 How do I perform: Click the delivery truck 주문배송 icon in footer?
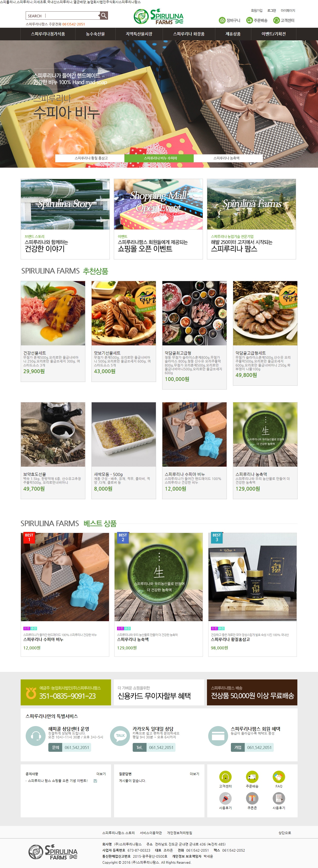click(x=252, y=777)
